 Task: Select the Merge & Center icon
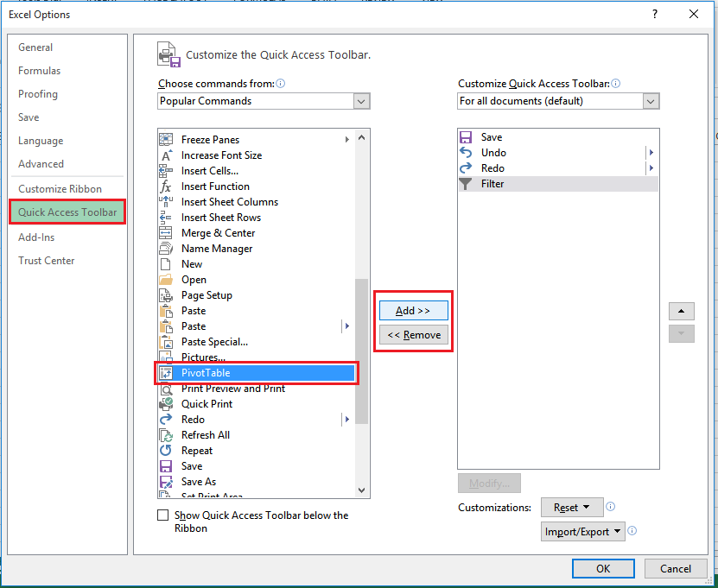tap(166, 233)
